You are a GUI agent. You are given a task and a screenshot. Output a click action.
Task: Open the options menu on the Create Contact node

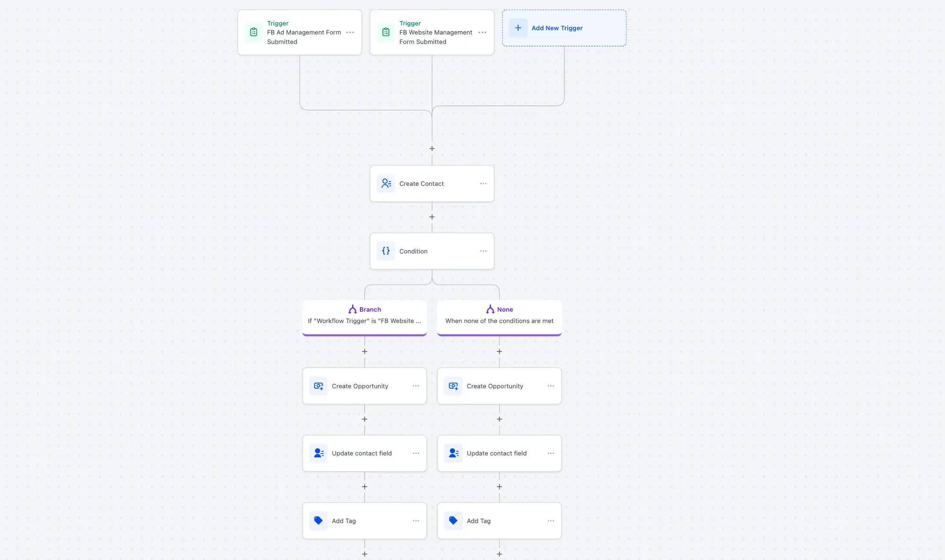483,184
